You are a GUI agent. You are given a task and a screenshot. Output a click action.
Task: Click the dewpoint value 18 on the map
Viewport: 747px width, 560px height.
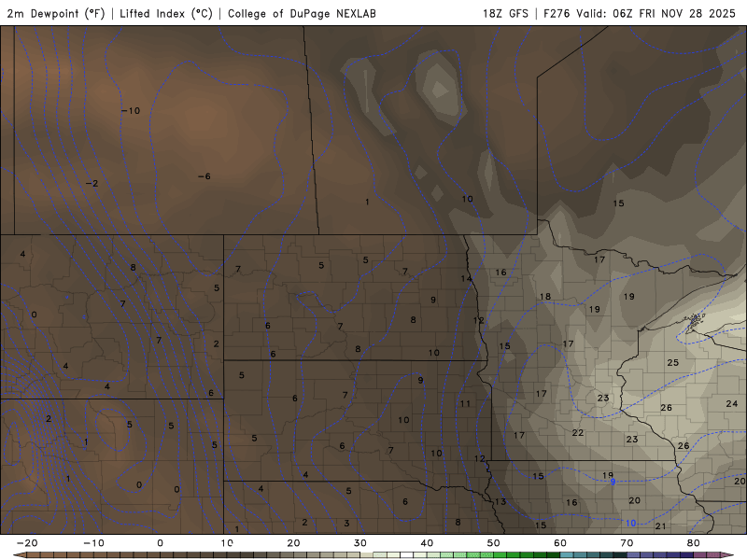[545, 297]
